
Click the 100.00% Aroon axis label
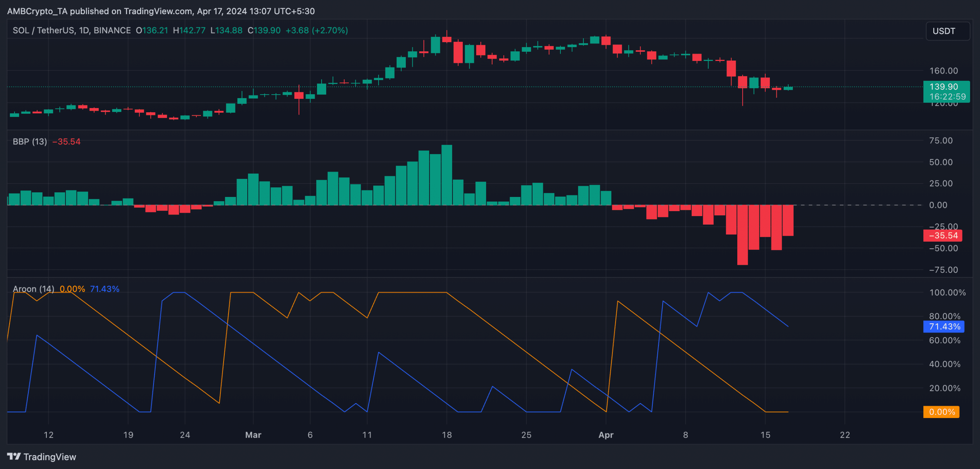click(947, 293)
